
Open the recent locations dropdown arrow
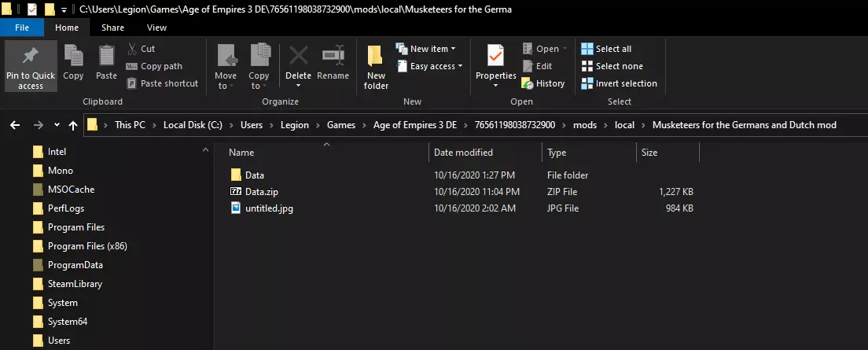[57, 125]
